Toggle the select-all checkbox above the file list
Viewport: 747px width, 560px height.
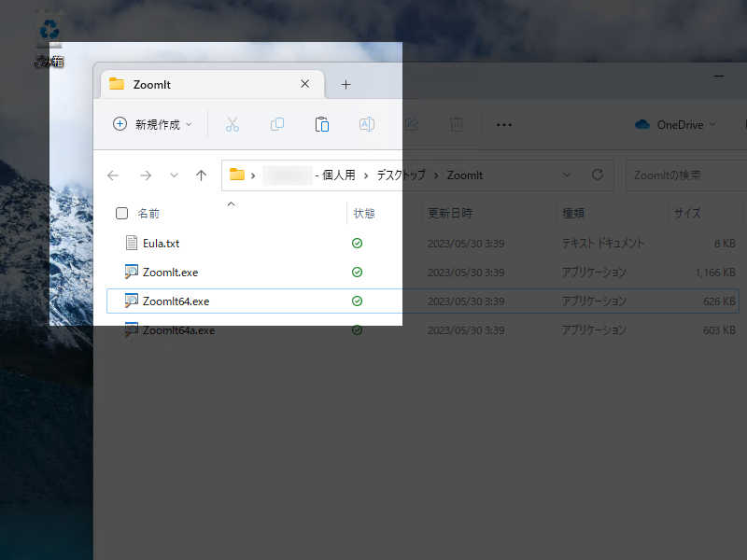click(121, 213)
